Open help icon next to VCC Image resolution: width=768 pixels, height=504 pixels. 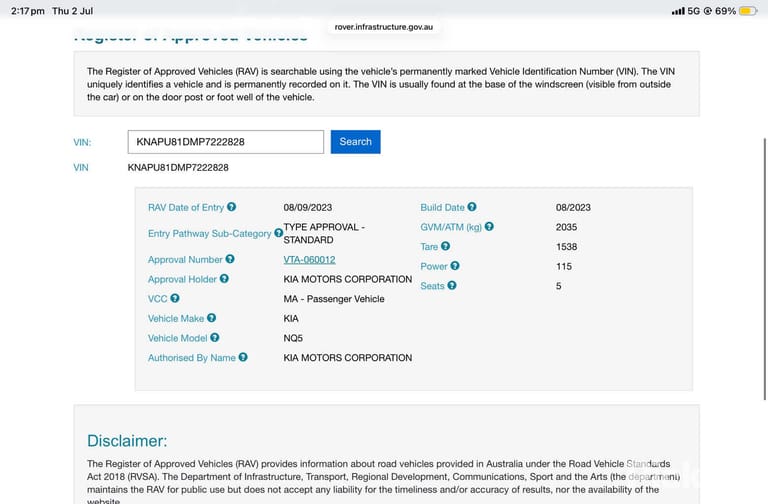click(x=174, y=298)
